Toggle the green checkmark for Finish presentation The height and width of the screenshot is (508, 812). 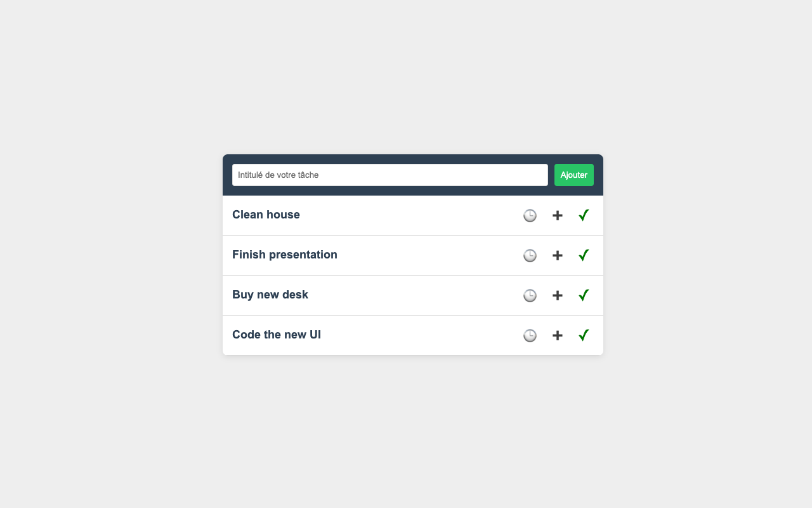[x=583, y=255]
